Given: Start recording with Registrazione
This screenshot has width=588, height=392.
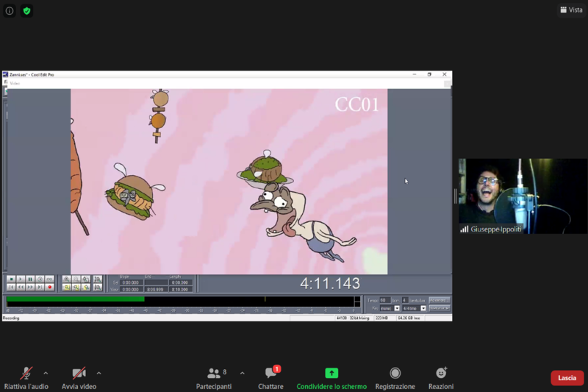Looking at the screenshot, I should click(395, 378).
